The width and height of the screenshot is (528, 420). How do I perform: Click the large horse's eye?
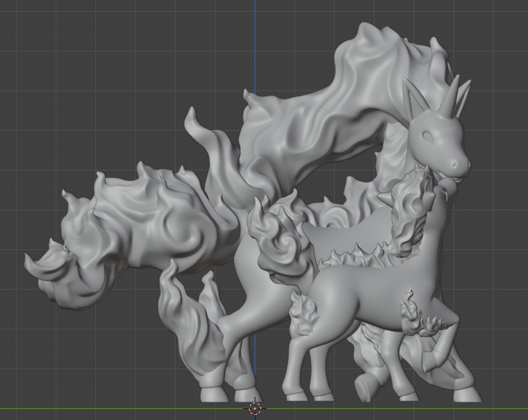[x=427, y=137]
